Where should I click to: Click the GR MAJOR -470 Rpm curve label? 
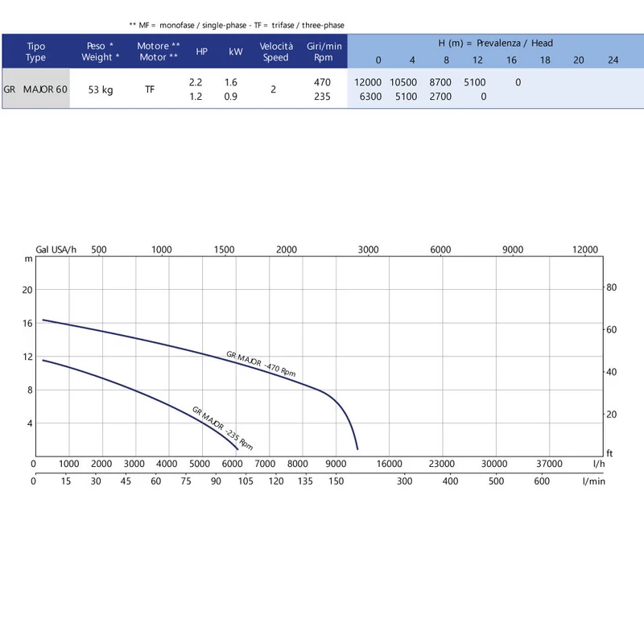pyautogui.click(x=261, y=364)
